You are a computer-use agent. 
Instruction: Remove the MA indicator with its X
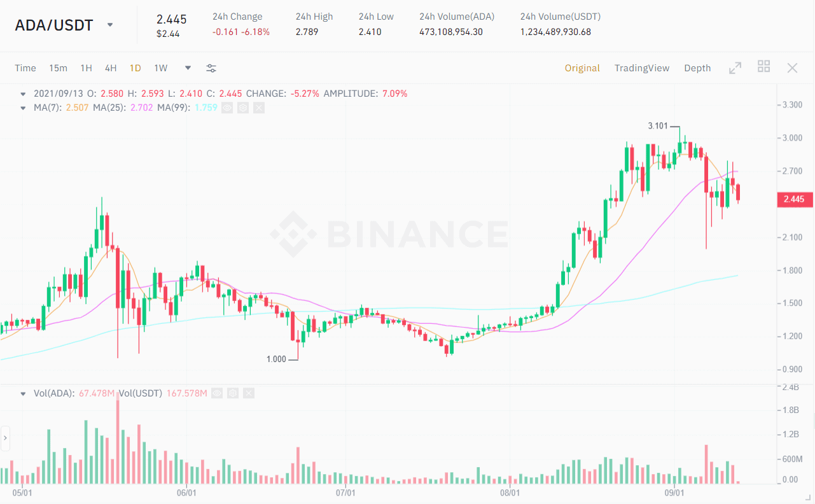point(258,108)
